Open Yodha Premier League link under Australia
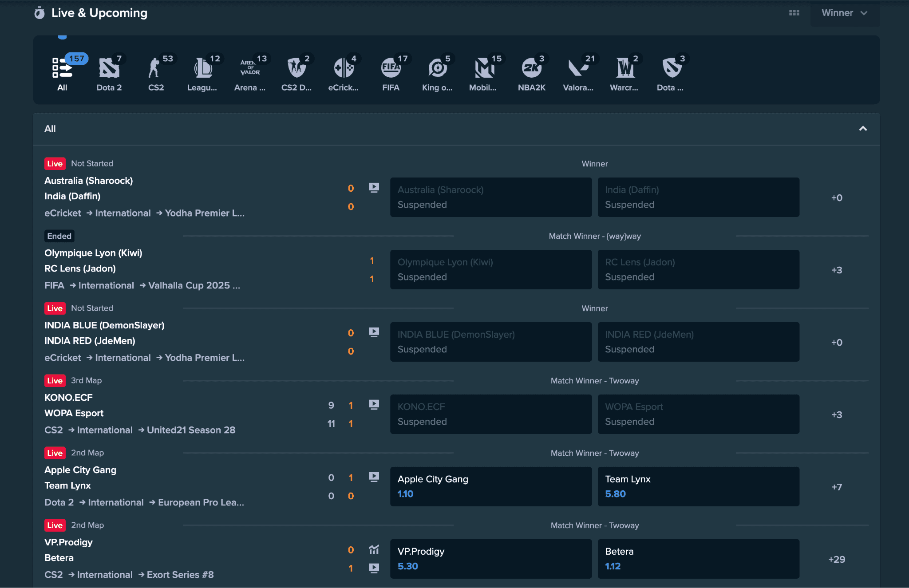The height and width of the screenshot is (588, 909). pos(205,213)
